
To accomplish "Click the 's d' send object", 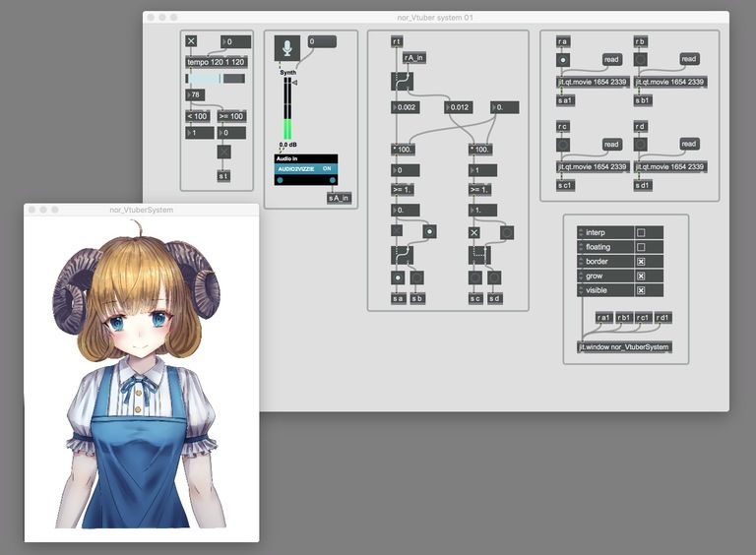I will click(495, 299).
